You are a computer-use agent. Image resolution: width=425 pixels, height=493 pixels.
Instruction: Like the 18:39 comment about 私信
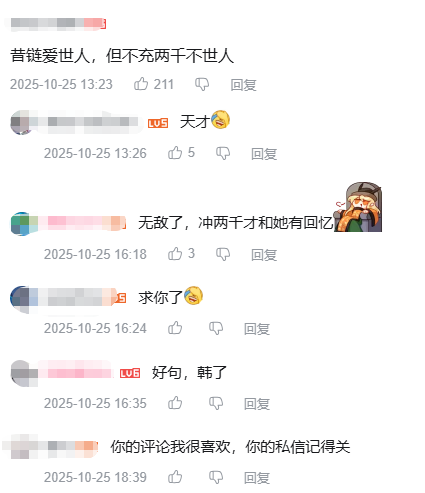175,477
